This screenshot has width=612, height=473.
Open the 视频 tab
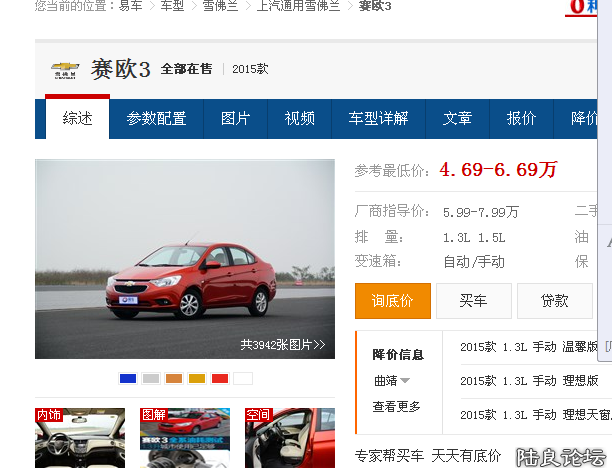pos(299,119)
